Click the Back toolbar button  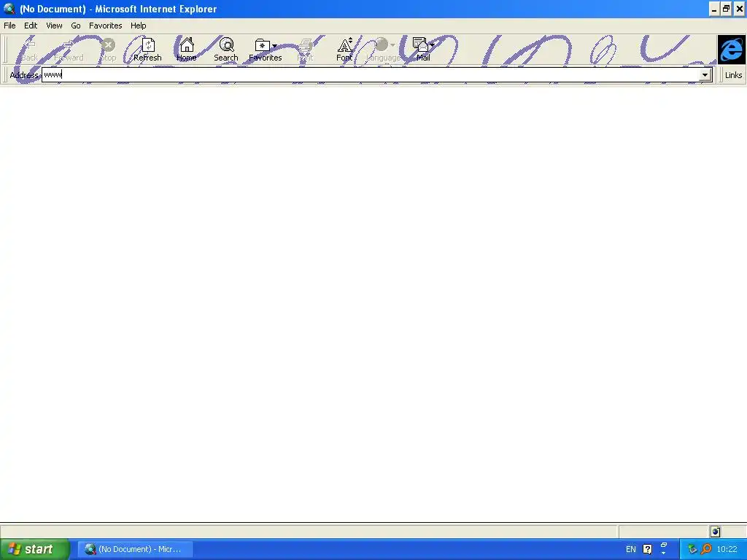click(29, 50)
